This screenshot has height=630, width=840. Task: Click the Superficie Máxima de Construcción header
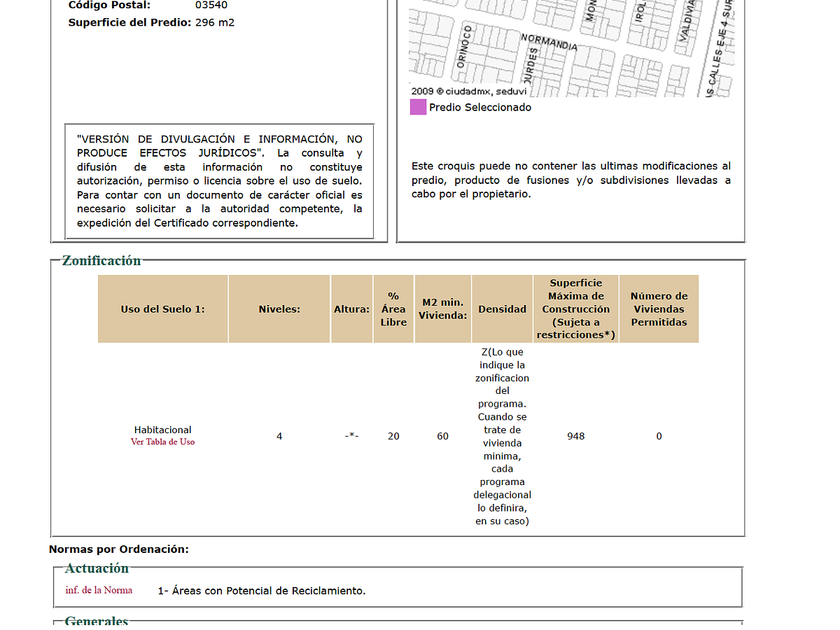click(x=576, y=309)
